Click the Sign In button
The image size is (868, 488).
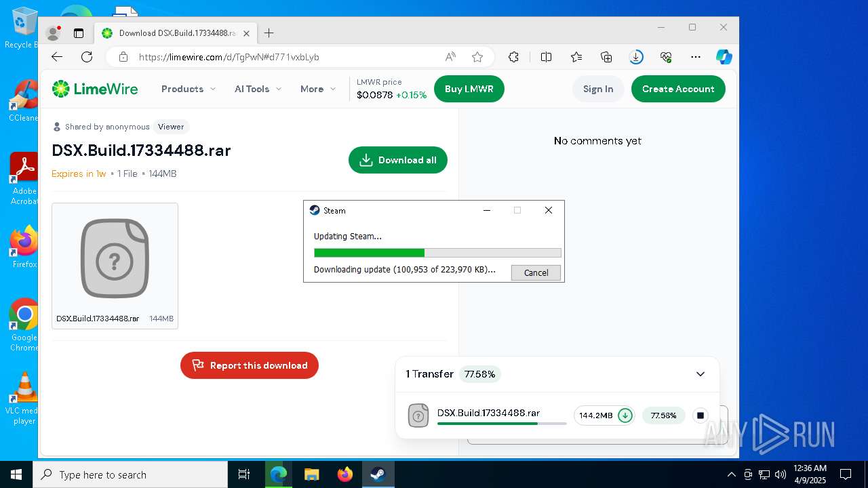[598, 89]
